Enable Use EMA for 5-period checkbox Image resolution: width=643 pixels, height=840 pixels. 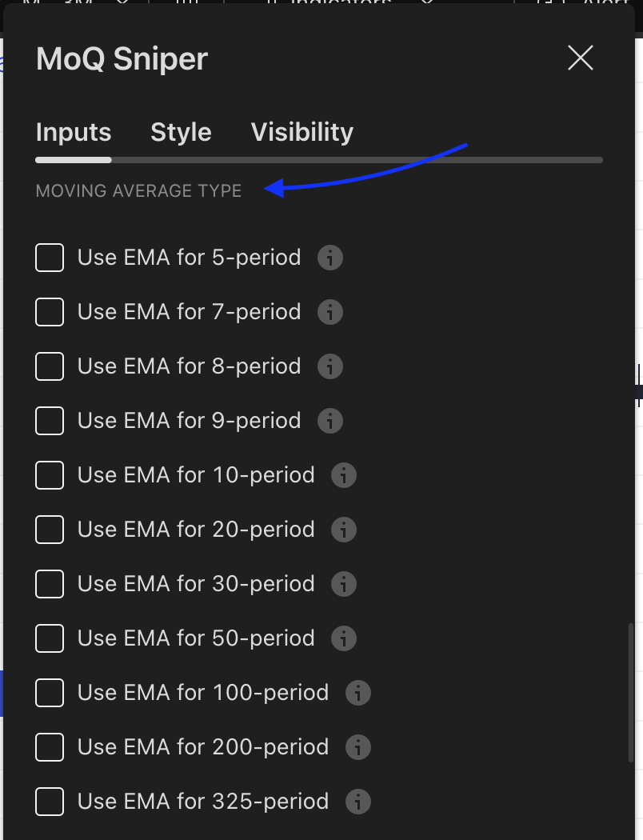[50, 258]
